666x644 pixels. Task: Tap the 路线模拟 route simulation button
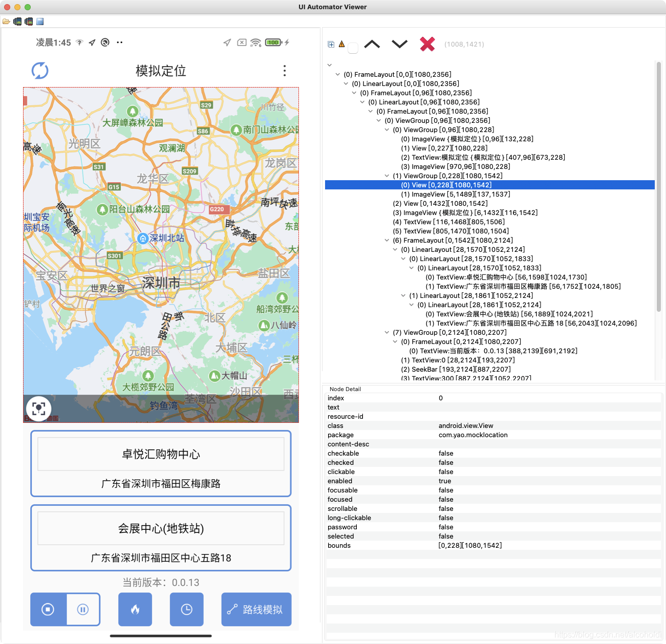click(256, 609)
